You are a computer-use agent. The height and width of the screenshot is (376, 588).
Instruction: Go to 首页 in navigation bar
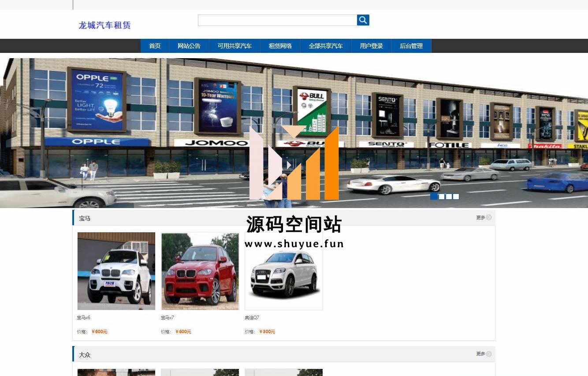point(155,46)
